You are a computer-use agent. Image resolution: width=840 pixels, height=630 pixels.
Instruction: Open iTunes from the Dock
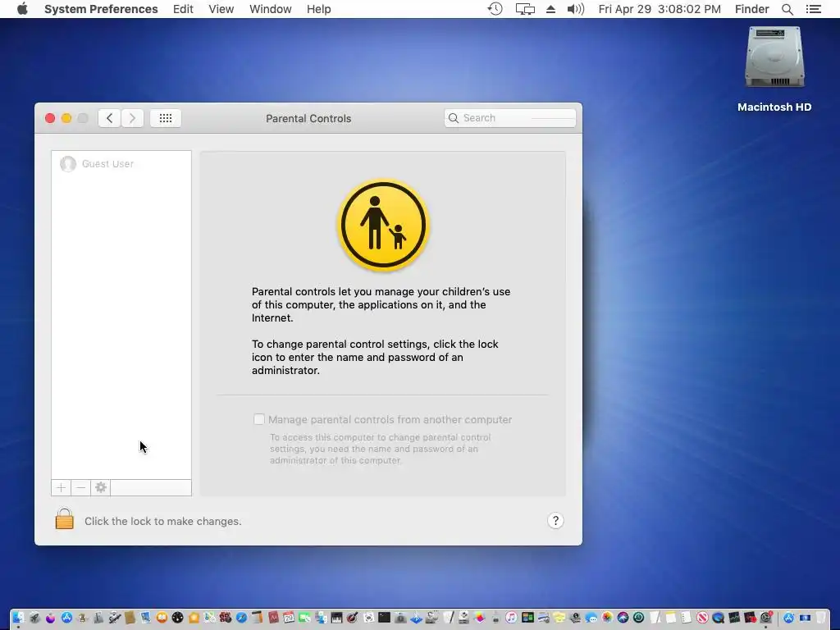click(x=511, y=618)
